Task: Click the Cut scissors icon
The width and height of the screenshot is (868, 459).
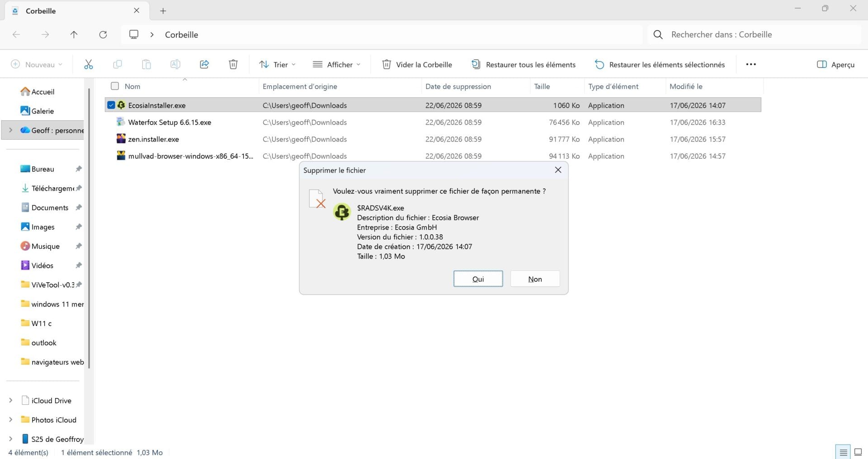Action: tap(88, 65)
